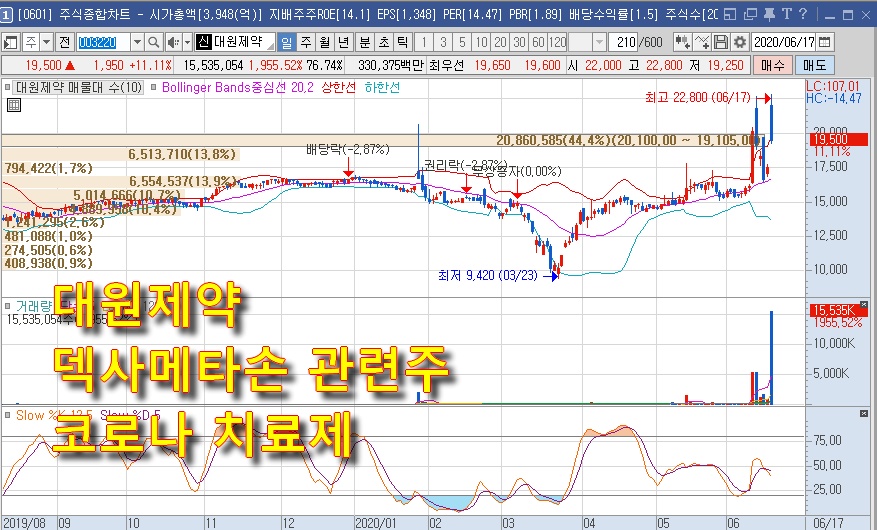
Task: Click the 매수 buy button
Action: [x=772, y=65]
